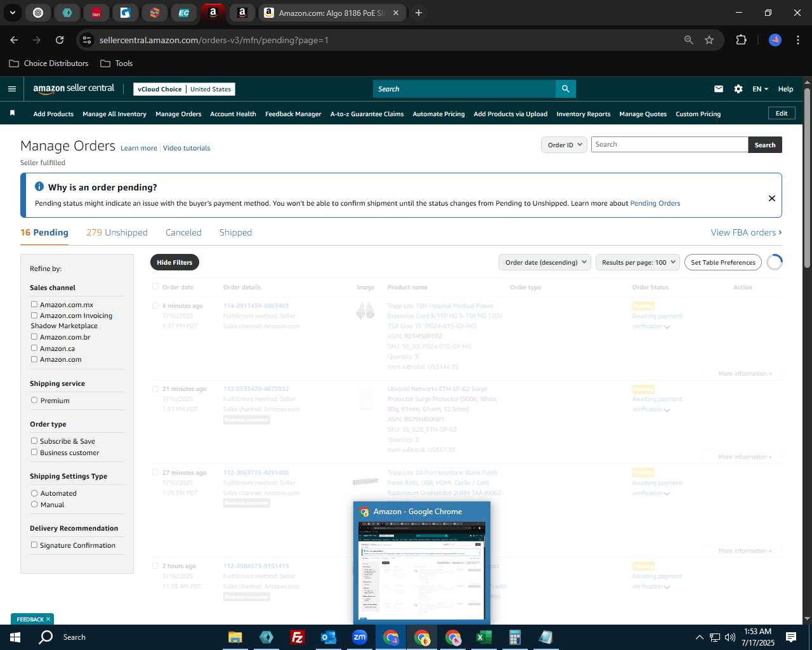
Task: Check the Amazon.com sales channel
Action: point(34,359)
